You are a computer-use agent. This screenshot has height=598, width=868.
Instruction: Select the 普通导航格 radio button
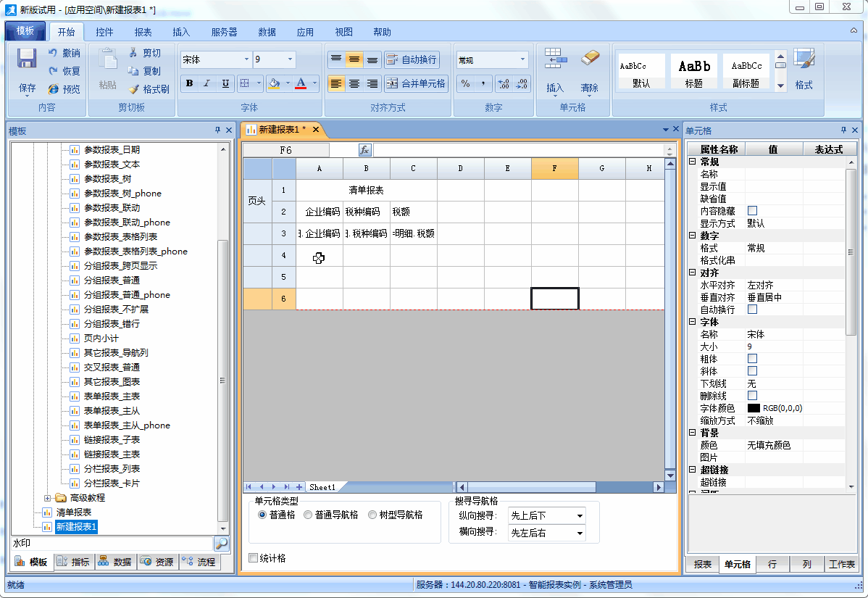pos(308,515)
